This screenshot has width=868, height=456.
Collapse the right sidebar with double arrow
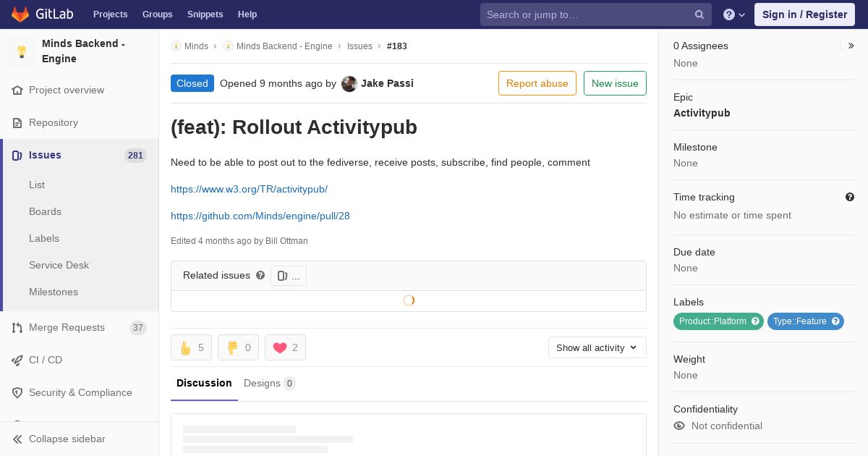[x=851, y=46]
